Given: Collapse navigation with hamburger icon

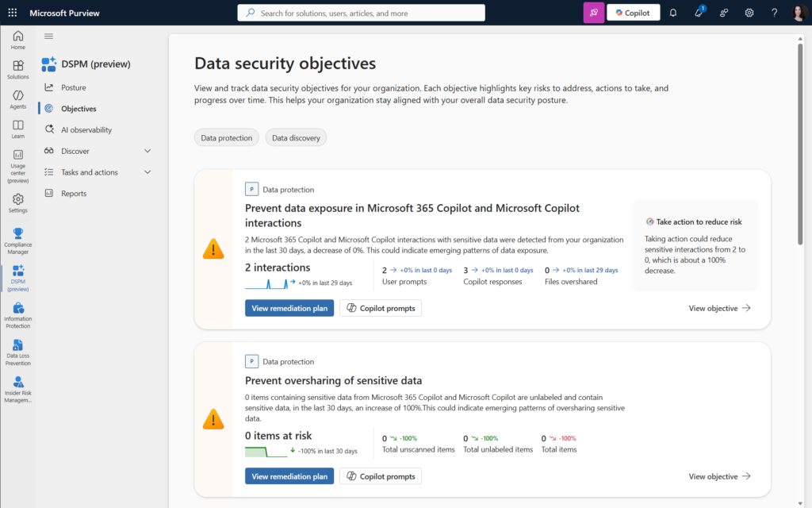Looking at the screenshot, I should pos(48,37).
